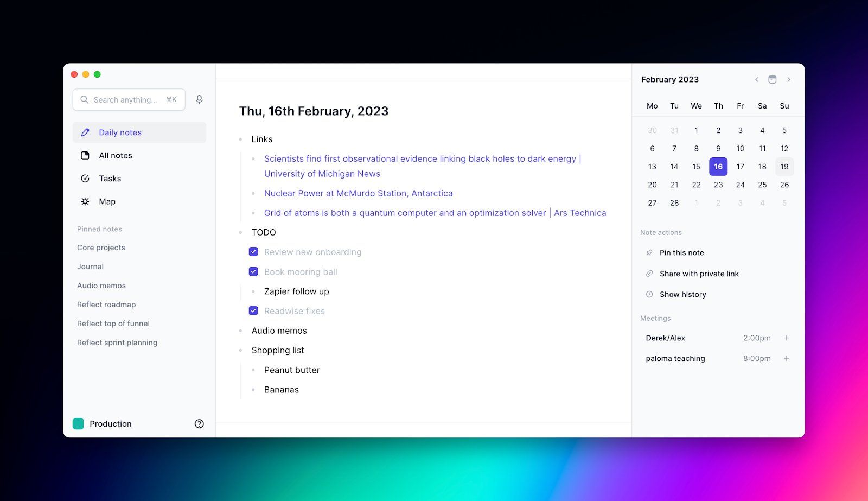Open pinned note Audio memos
This screenshot has height=501, width=868.
[101, 286]
